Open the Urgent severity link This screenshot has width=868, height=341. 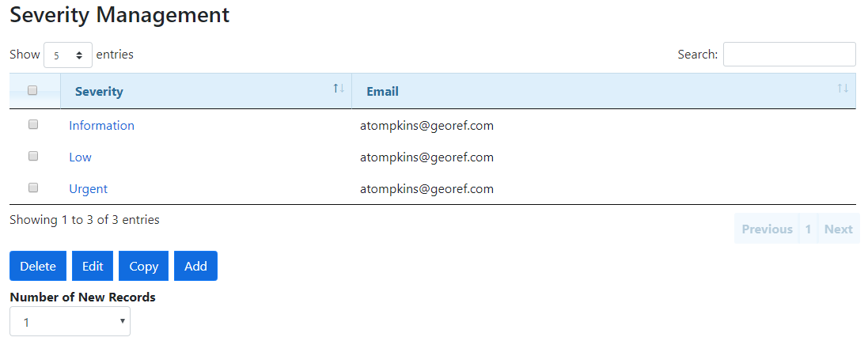88,189
